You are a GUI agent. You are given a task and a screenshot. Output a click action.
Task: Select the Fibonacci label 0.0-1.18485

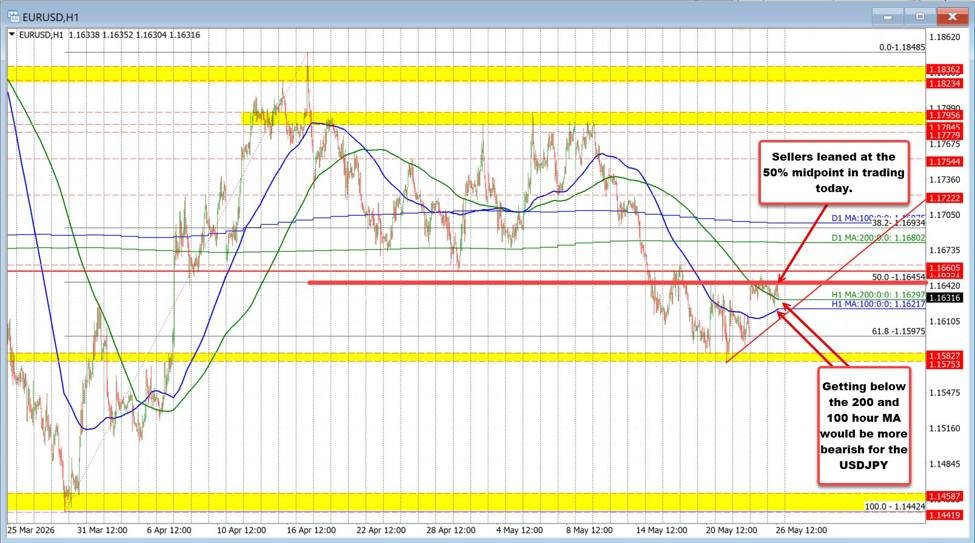click(x=902, y=47)
